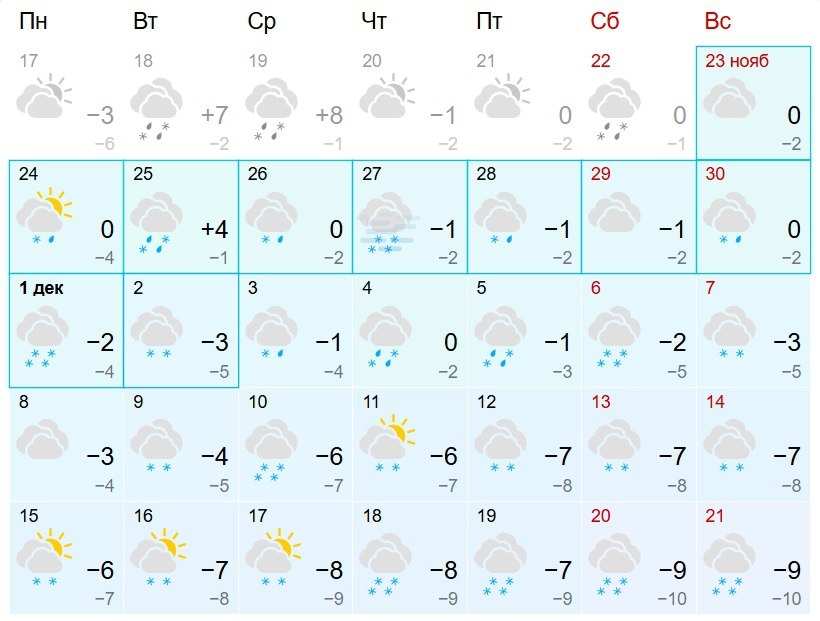The width and height of the screenshot is (820, 621).
Task: Select the Сб weekday column header
Action: (605, 22)
